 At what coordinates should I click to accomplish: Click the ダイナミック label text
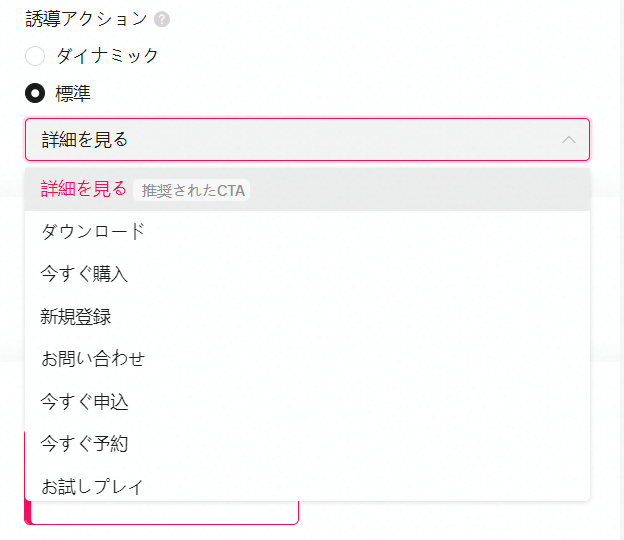coord(107,56)
